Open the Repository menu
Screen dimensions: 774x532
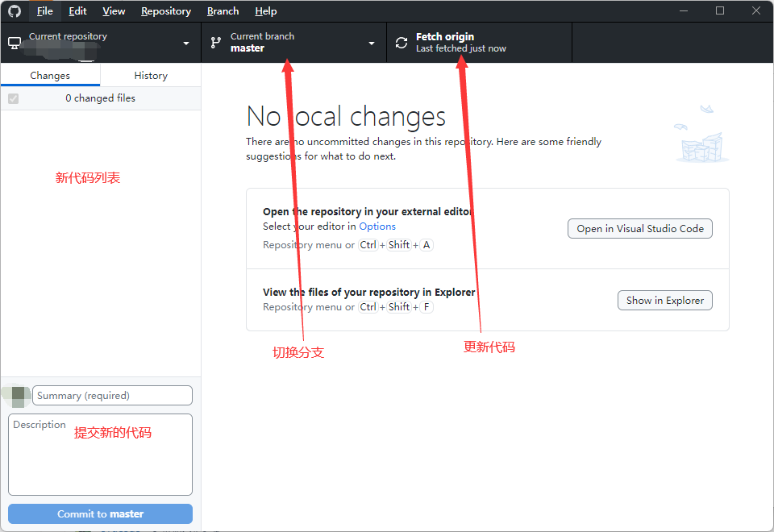pyautogui.click(x=166, y=10)
